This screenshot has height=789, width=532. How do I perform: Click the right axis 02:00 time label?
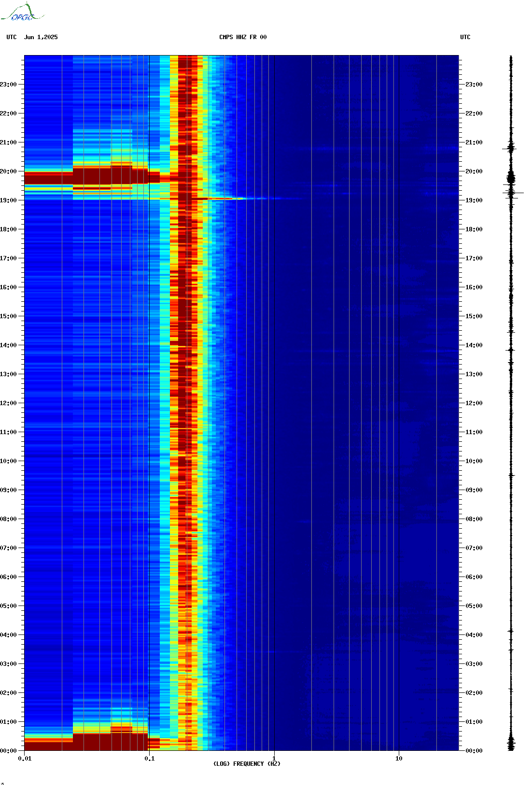[474, 693]
